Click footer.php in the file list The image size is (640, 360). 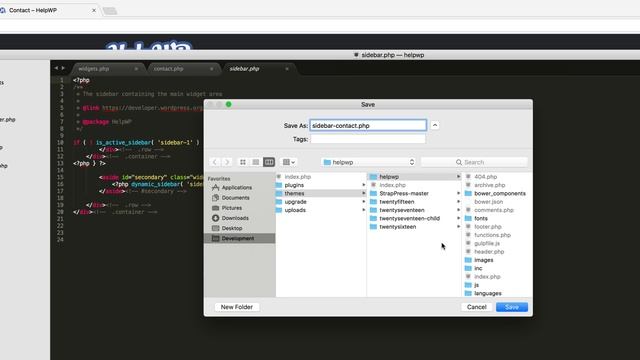(488, 227)
